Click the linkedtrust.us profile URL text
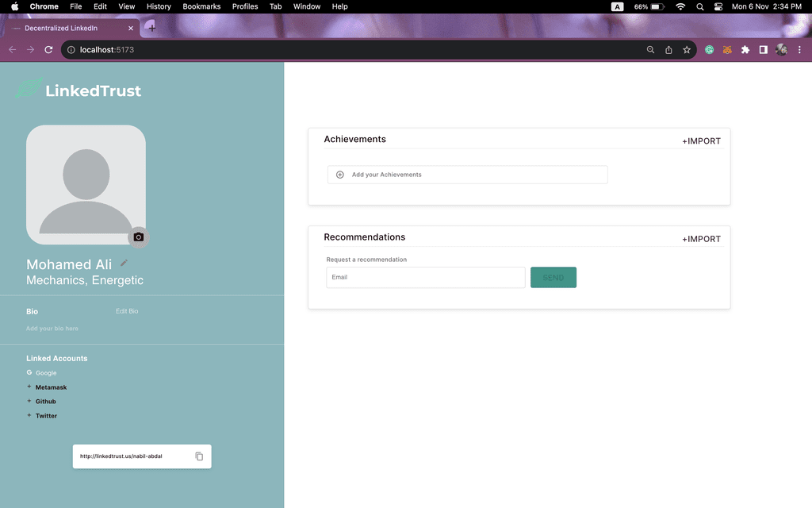Screen dimensions: 812x508 click(x=121, y=456)
